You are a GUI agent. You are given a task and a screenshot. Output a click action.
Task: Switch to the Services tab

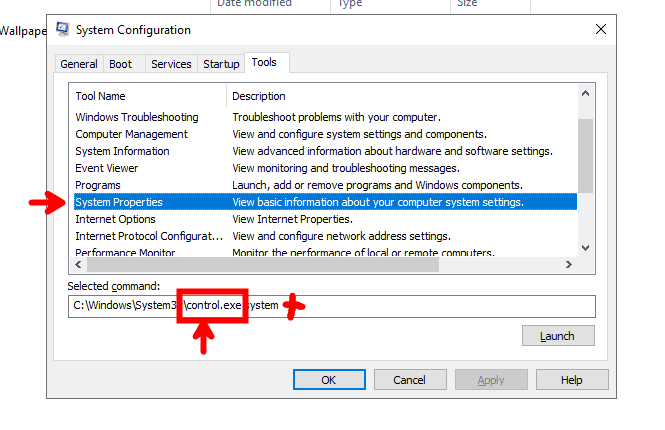point(171,64)
